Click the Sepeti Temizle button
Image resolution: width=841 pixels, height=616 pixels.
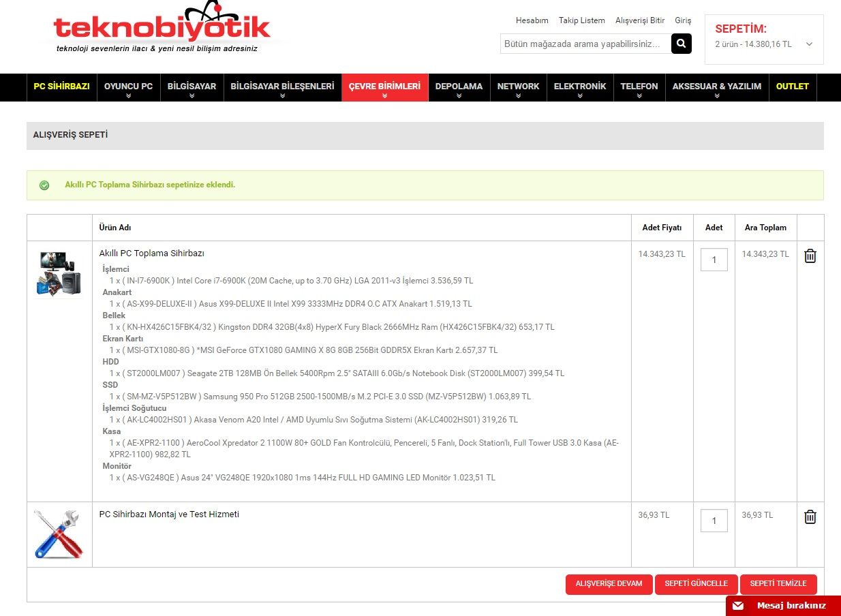tap(778, 584)
